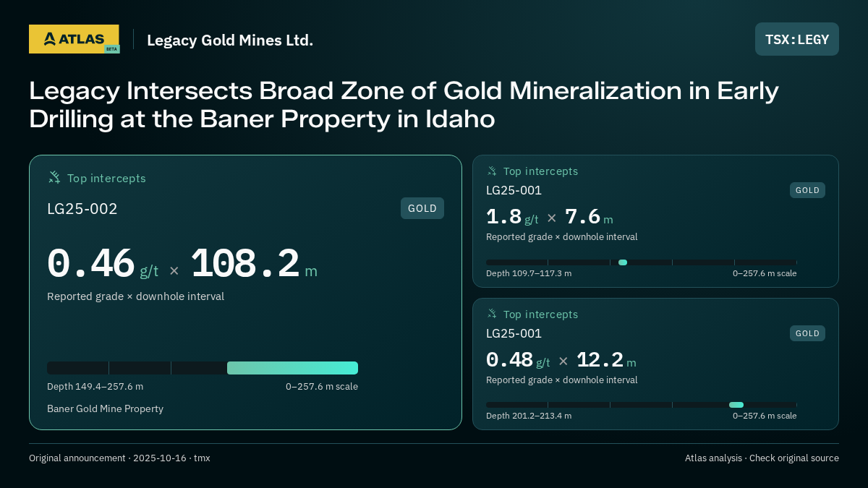Click the LG25-002 hole ID

coord(82,209)
